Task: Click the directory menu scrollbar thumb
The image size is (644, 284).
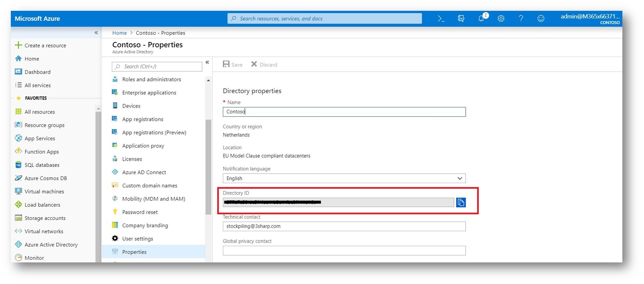Action: 208,167
